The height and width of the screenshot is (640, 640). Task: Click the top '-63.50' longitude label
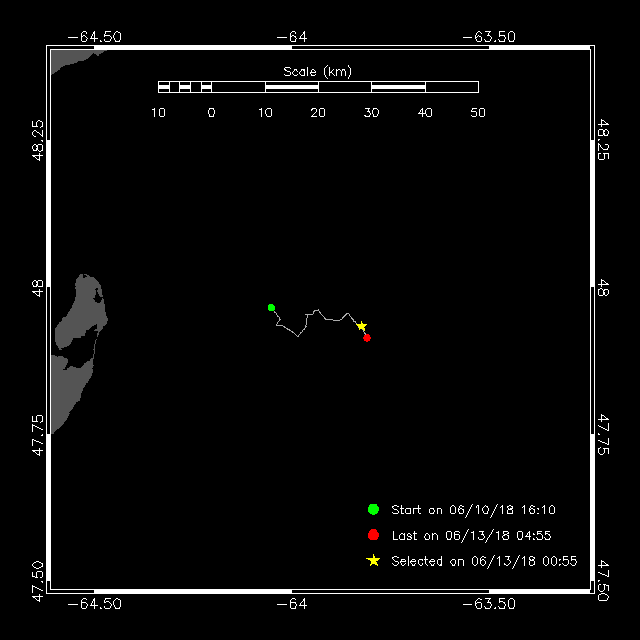tap(489, 37)
